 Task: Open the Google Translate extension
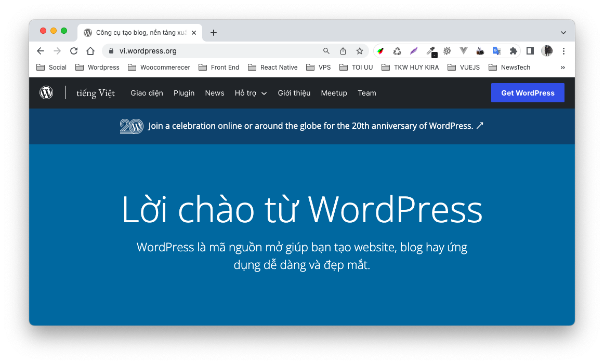[x=496, y=50]
